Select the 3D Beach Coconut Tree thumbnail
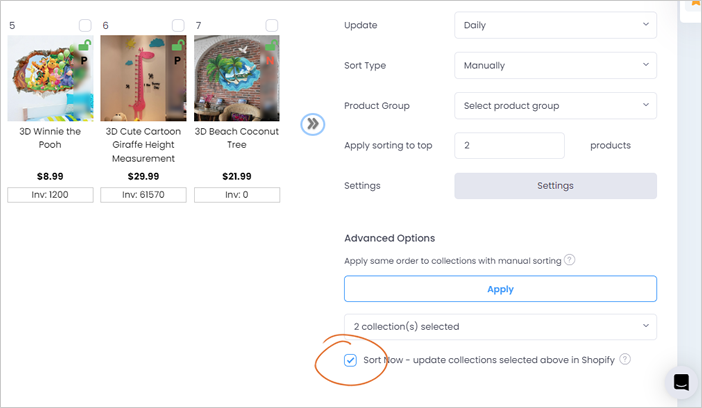 [x=236, y=78]
